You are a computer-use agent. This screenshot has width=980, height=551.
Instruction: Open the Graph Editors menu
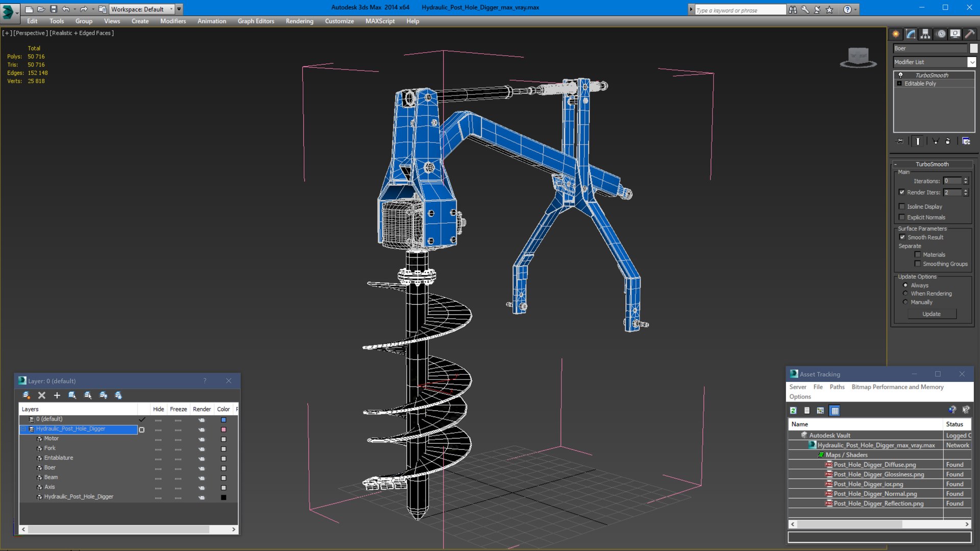coord(256,21)
